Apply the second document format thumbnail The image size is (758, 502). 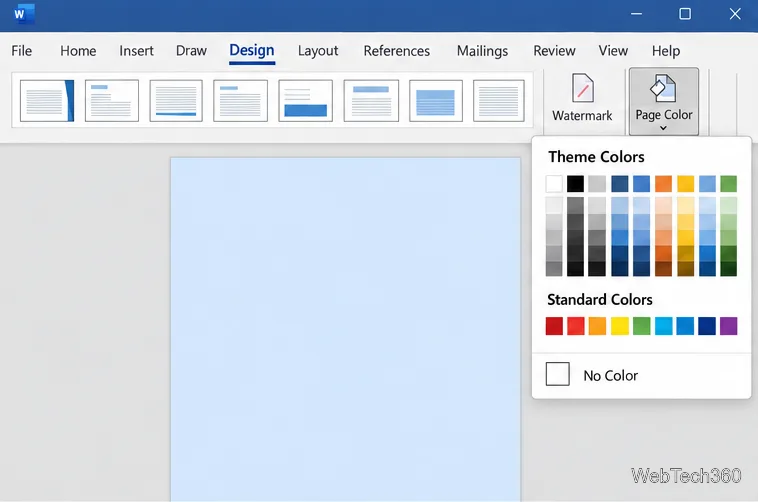click(112, 101)
